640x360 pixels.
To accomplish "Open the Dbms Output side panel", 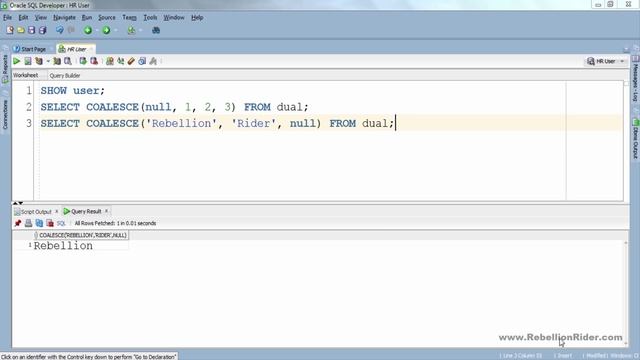I will point(636,139).
